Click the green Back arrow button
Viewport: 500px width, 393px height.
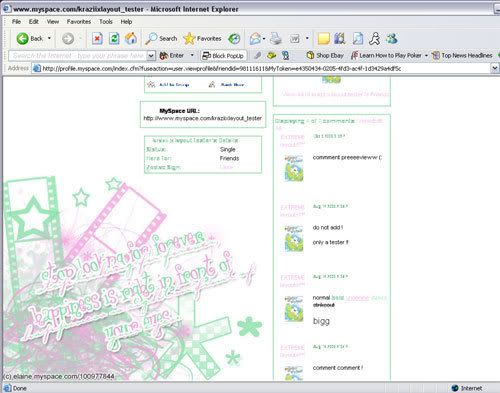[22, 39]
